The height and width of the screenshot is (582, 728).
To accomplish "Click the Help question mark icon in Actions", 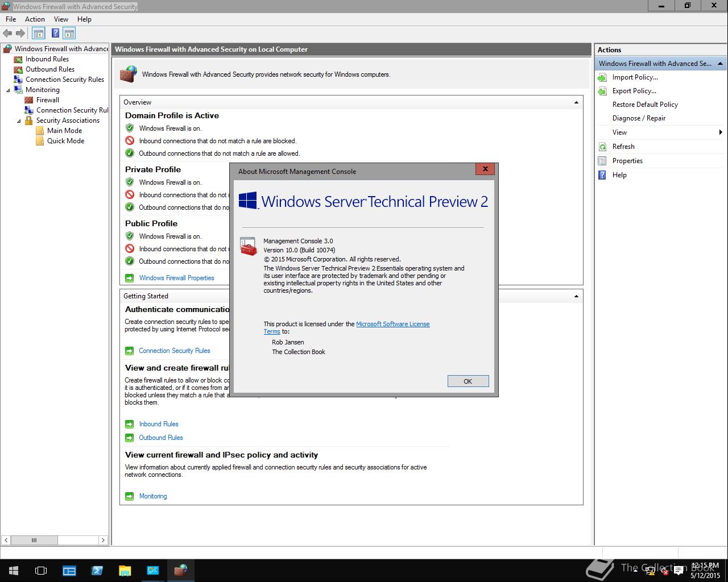I will tap(602, 175).
